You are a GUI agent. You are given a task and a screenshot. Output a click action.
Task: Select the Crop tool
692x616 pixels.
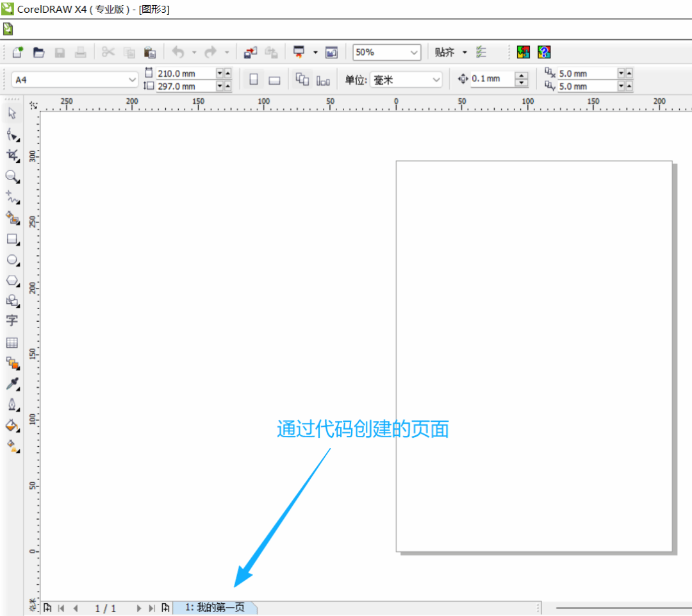(x=12, y=156)
